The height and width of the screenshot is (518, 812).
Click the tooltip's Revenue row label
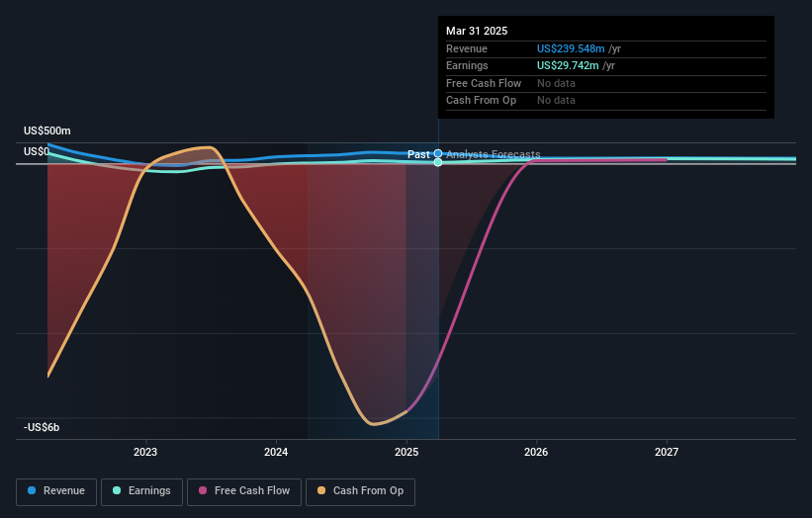click(467, 48)
